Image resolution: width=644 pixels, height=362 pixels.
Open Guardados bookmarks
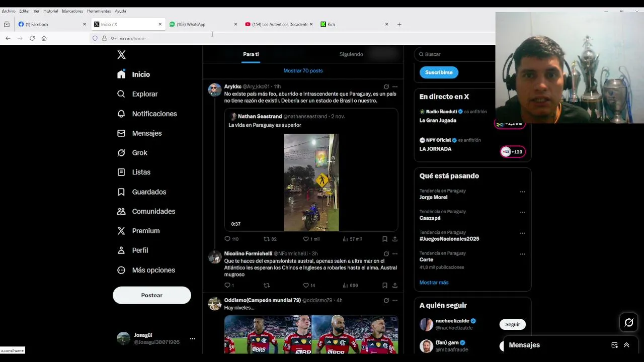(141, 192)
